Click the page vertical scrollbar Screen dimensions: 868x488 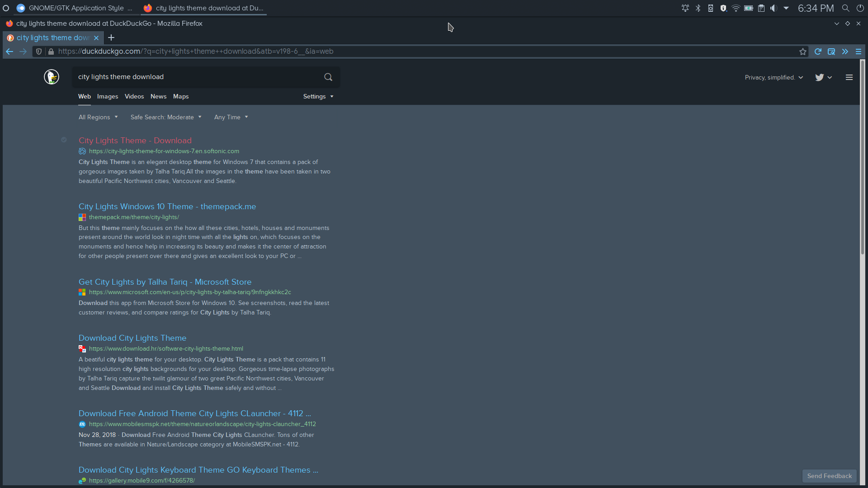click(x=863, y=158)
